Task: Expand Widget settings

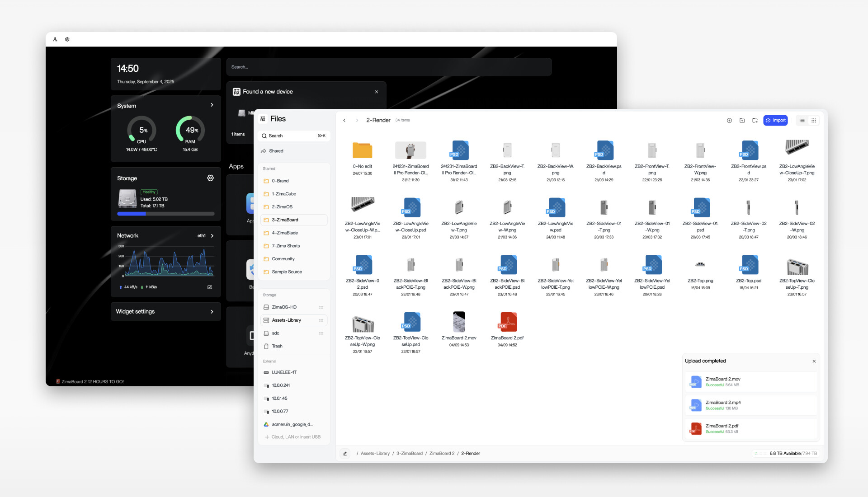Action: (212, 311)
